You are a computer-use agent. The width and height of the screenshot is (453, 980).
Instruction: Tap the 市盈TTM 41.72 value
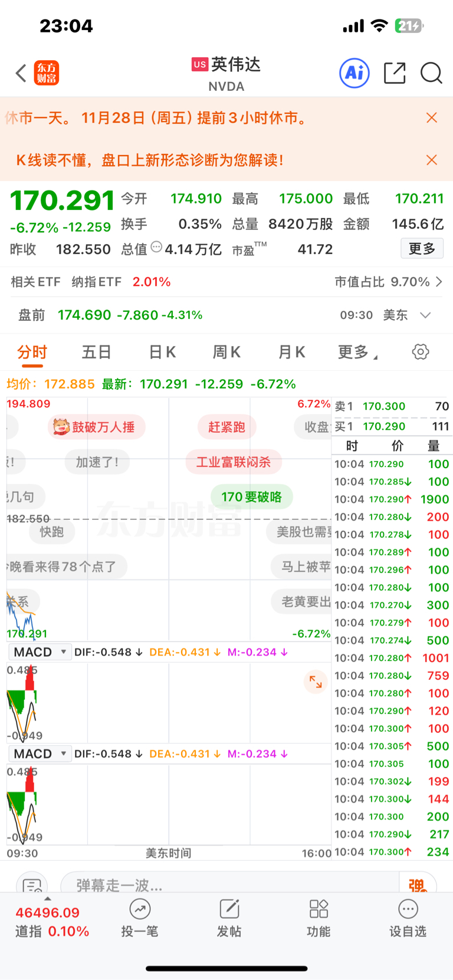click(316, 249)
